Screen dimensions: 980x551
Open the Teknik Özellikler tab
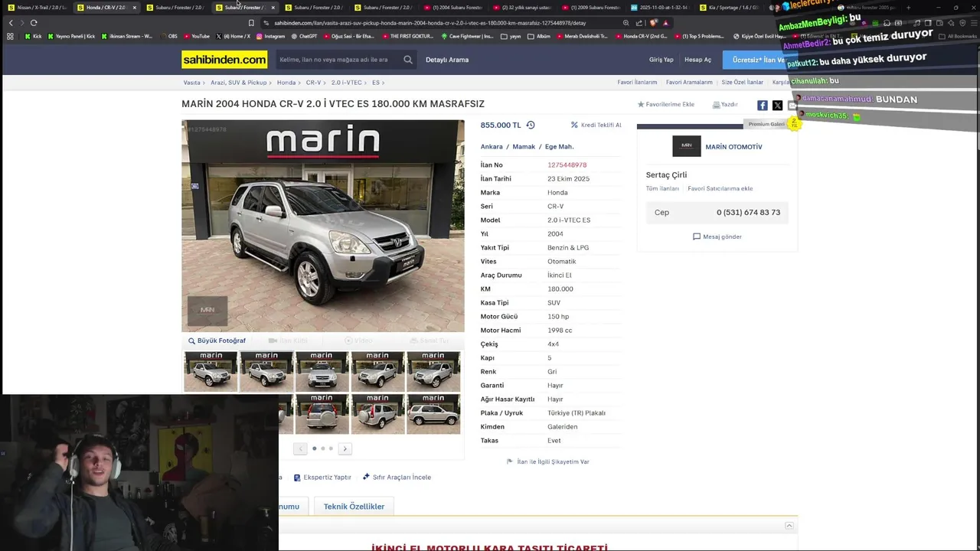tap(354, 507)
